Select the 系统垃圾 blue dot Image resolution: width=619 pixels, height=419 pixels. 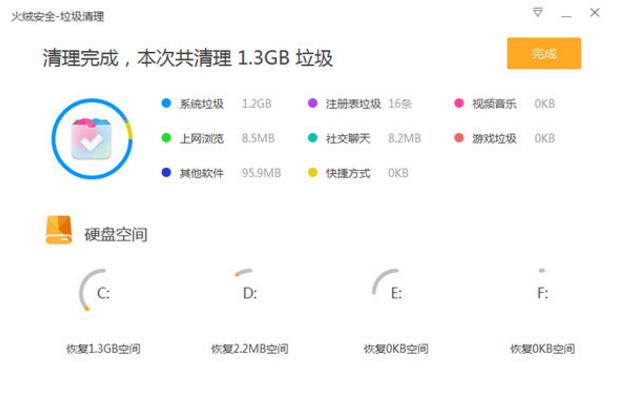click(166, 104)
